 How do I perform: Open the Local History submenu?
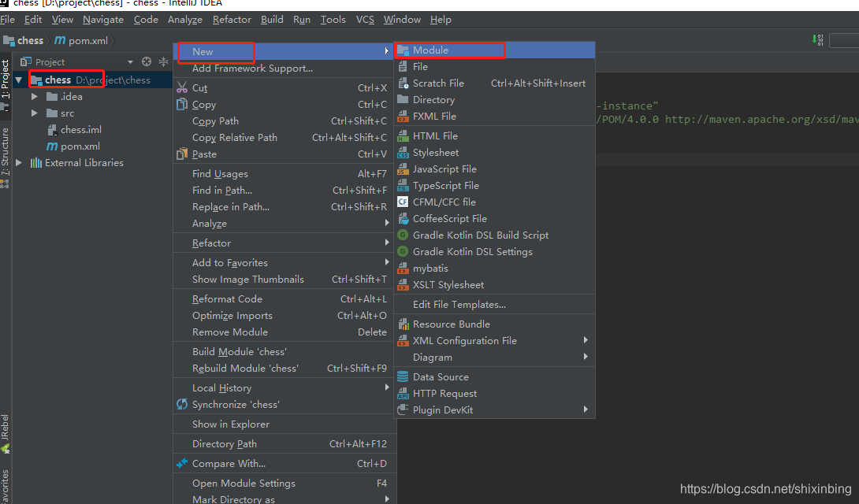pos(283,388)
